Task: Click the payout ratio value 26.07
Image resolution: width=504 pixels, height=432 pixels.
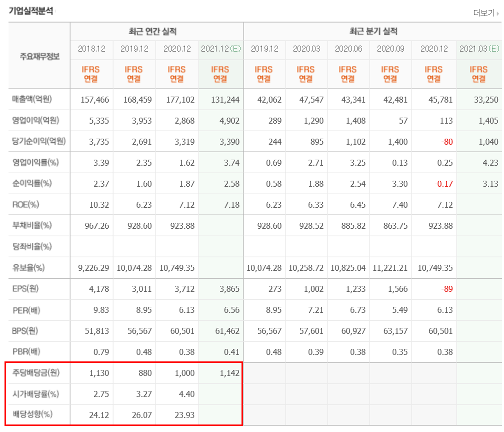Action: coord(142,415)
